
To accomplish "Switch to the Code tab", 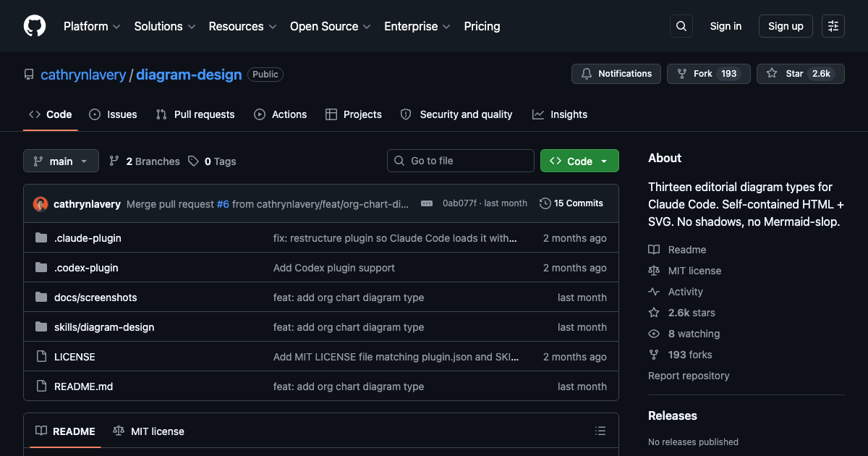I will click(x=51, y=114).
